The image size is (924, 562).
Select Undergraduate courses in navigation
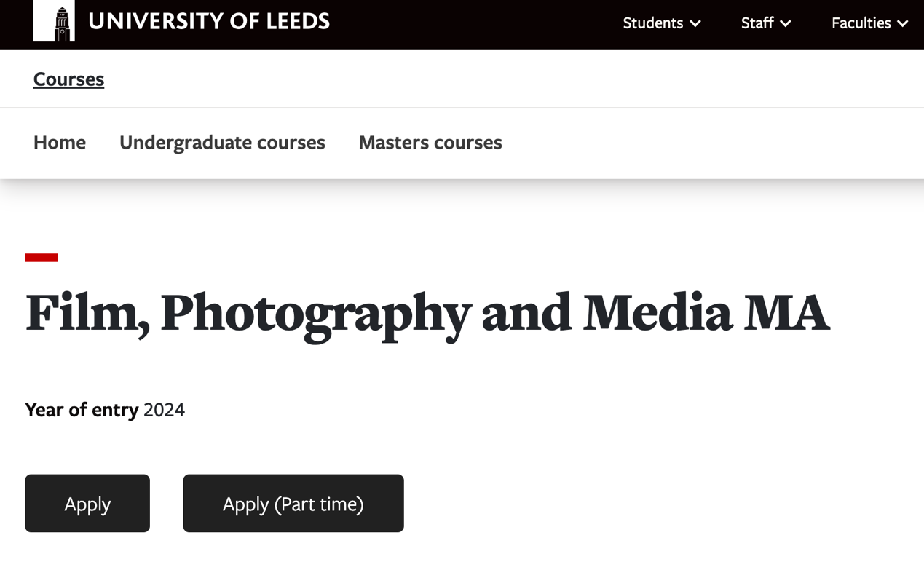click(222, 142)
